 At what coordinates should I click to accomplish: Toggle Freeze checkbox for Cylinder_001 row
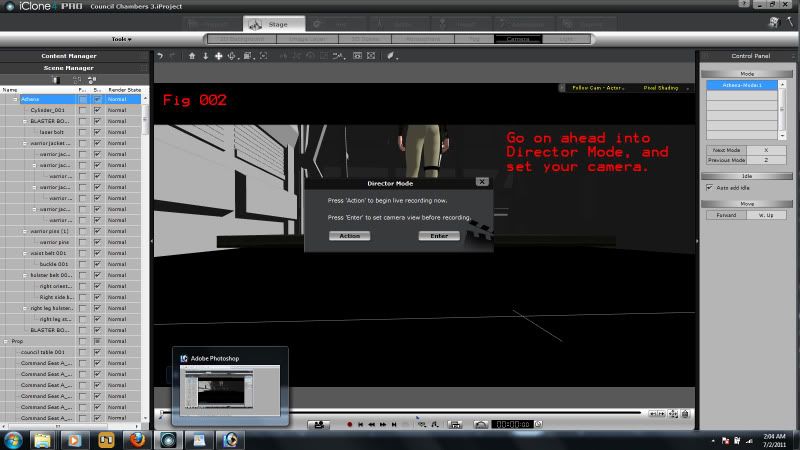pos(83,110)
